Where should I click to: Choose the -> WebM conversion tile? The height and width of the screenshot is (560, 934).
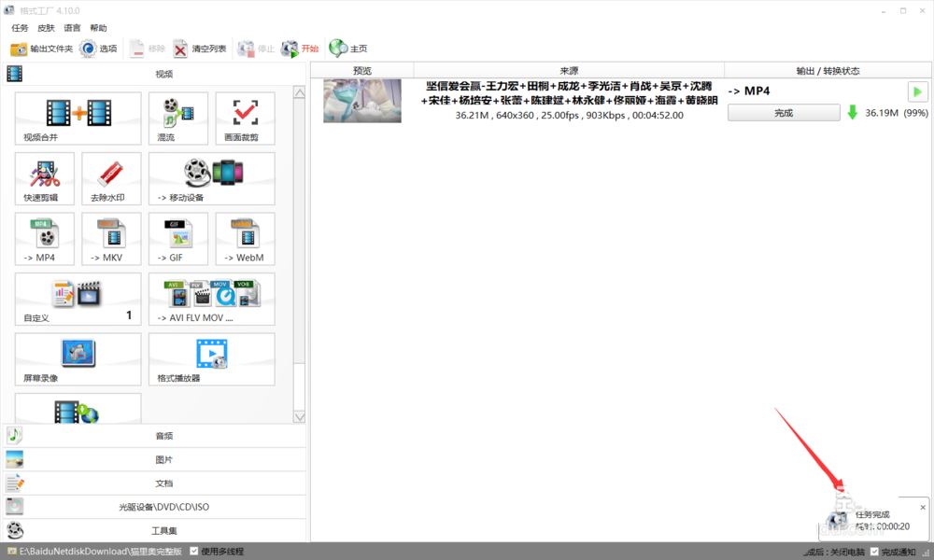click(x=245, y=239)
